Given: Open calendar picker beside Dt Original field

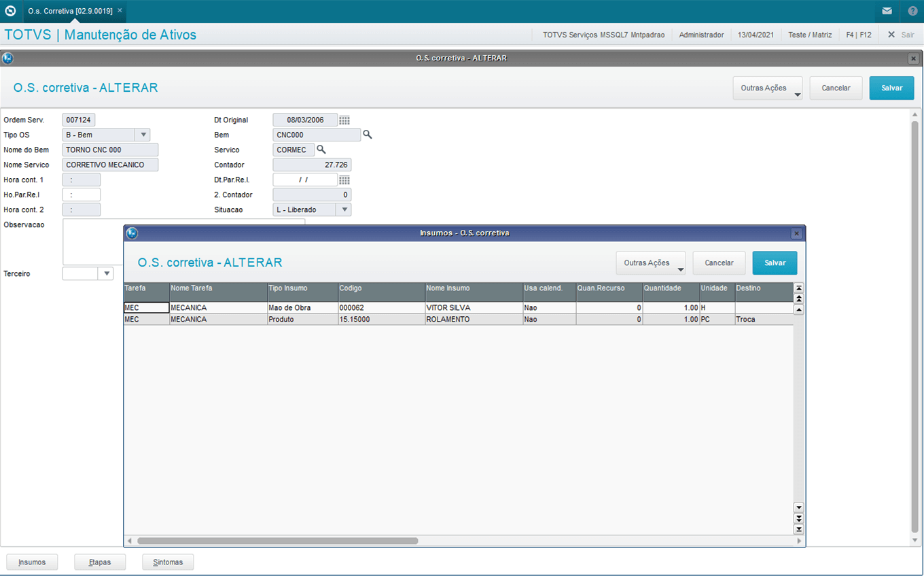Looking at the screenshot, I should point(344,120).
